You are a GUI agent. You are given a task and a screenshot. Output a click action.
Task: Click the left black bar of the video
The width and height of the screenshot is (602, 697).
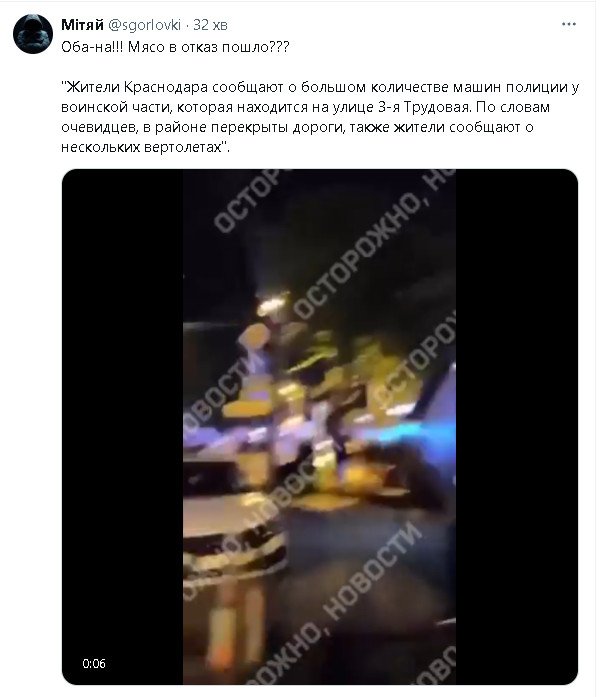(122, 427)
